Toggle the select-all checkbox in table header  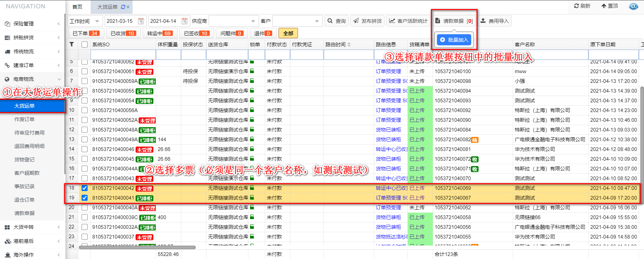85,44
